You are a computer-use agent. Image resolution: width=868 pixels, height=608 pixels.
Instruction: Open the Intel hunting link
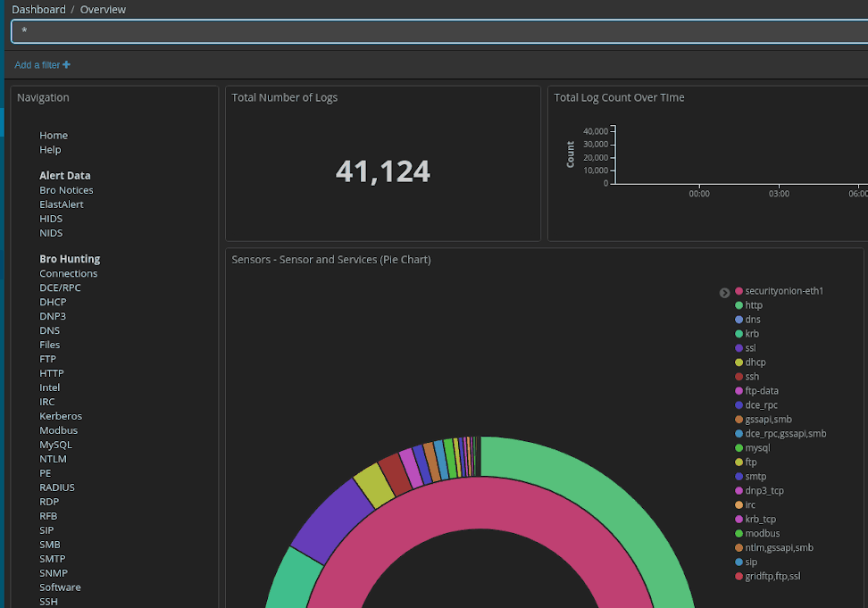pos(50,387)
